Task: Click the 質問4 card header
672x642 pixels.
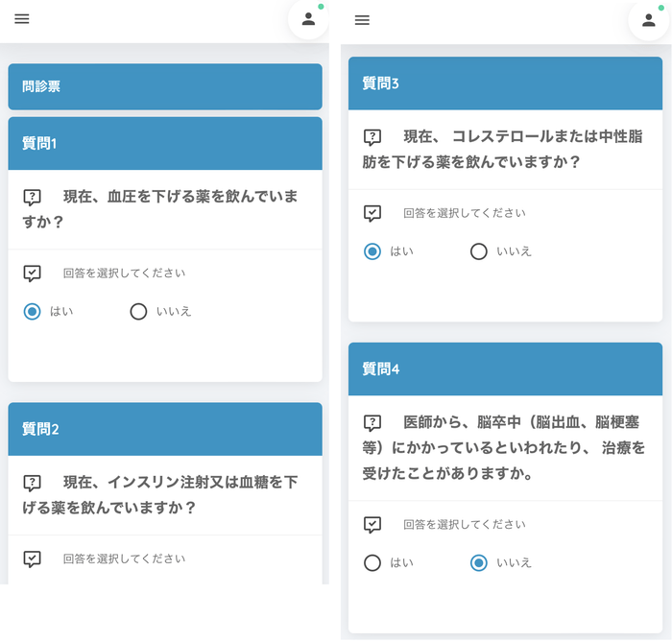Action: click(x=505, y=369)
